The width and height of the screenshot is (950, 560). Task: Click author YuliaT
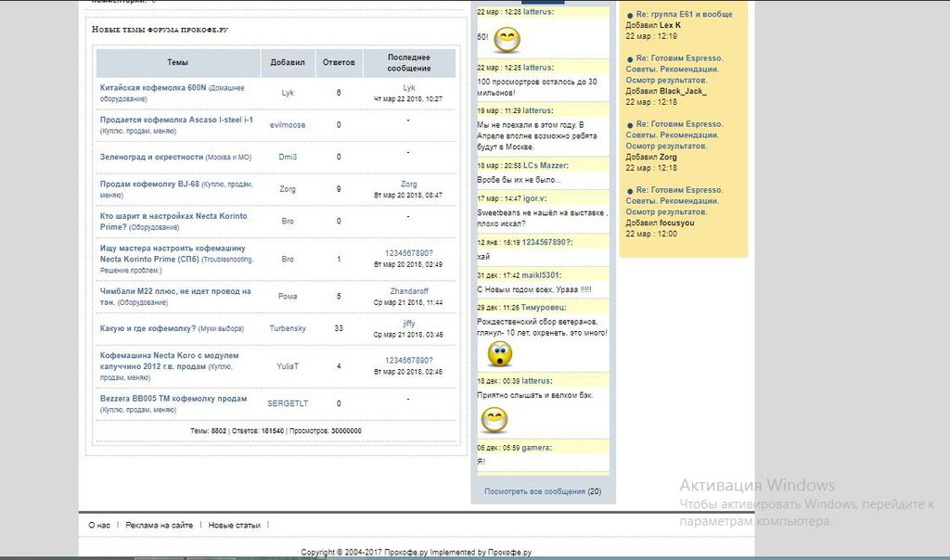pyautogui.click(x=288, y=366)
